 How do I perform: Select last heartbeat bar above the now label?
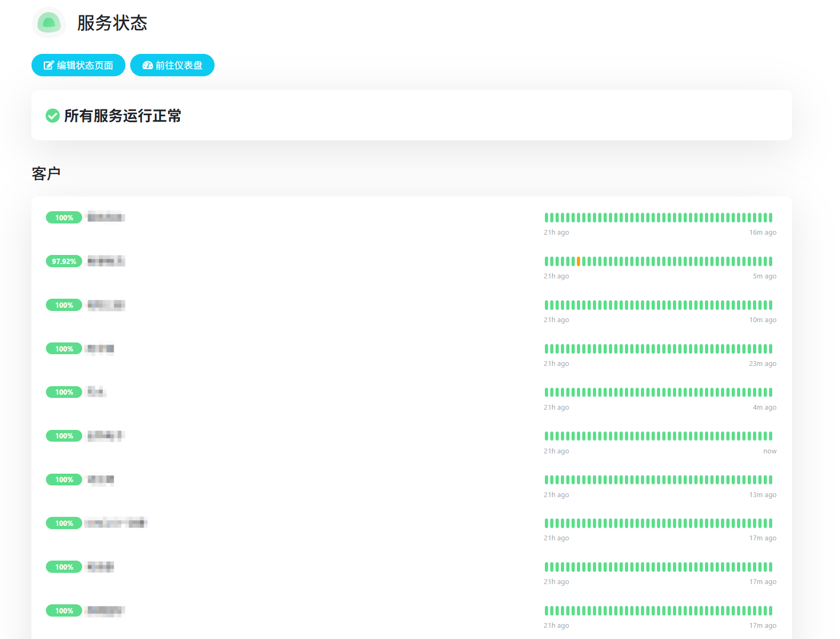[x=771, y=436]
